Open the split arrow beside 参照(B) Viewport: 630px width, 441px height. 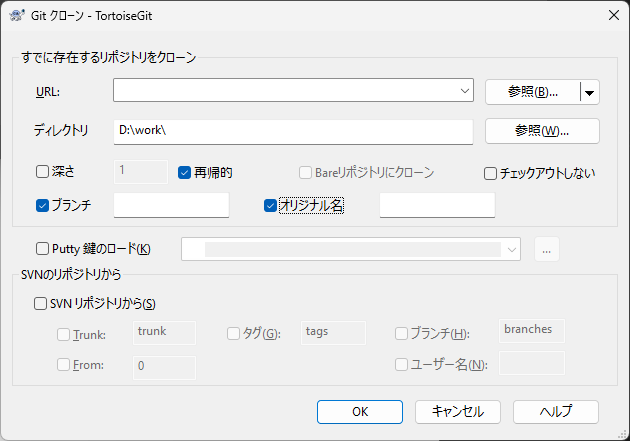pyautogui.click(x=589, y=92)
